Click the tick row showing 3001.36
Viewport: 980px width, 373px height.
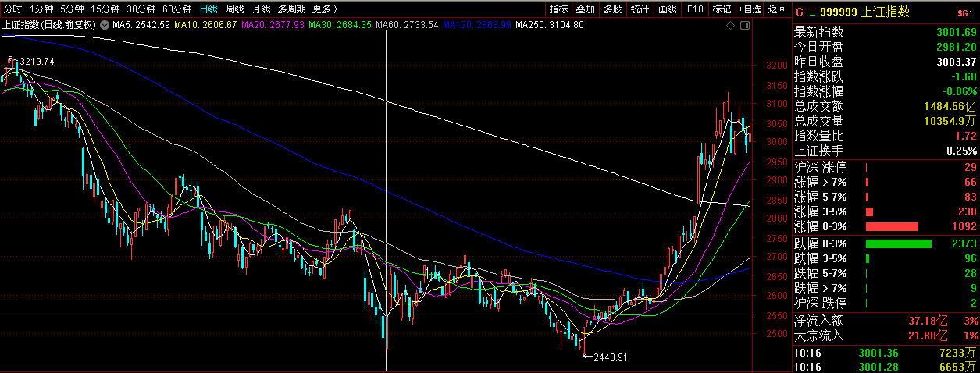(886, 353)
